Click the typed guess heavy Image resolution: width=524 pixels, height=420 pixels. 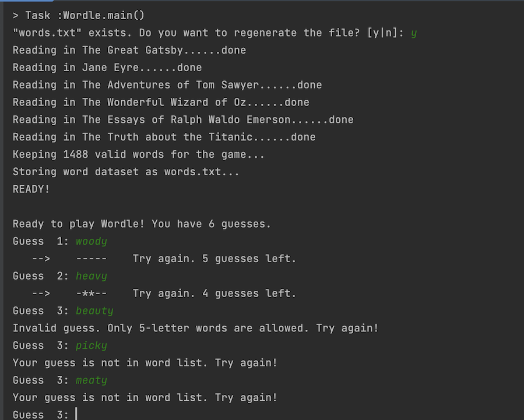click(92, 276)
